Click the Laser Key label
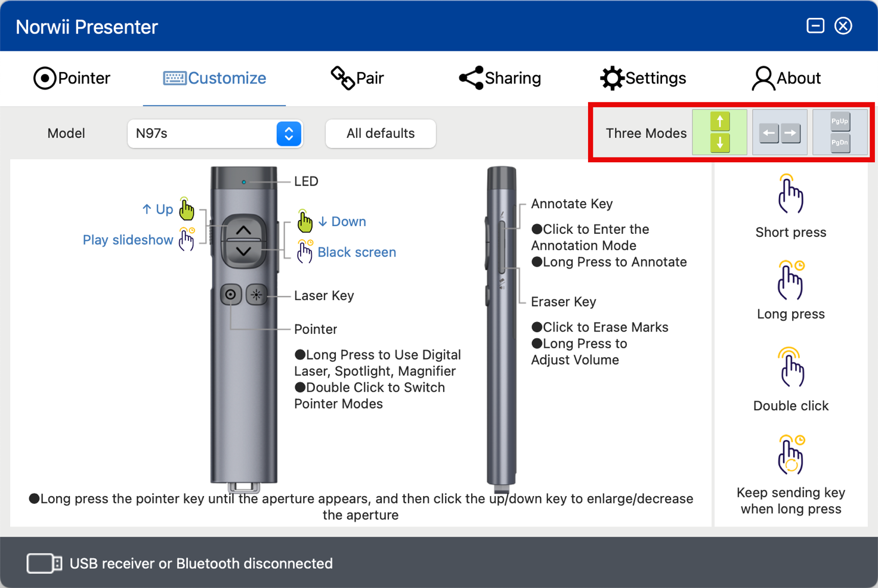The width and height of the screenshot is (878, 588). pyautogui.click(x=324, y=296)
